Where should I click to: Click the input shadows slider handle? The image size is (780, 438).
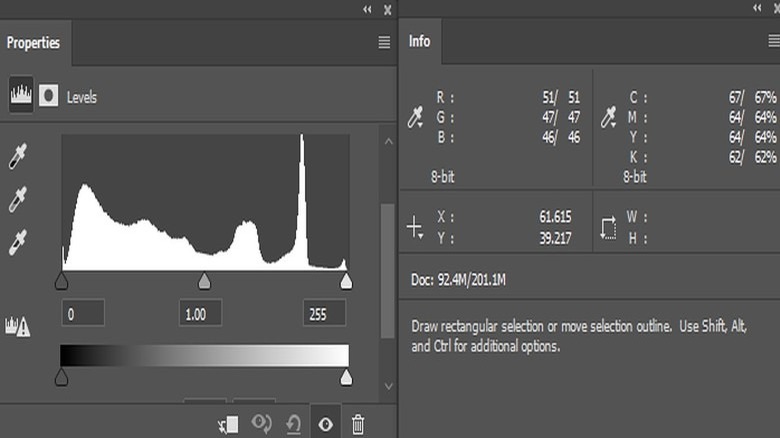point(61,281)
